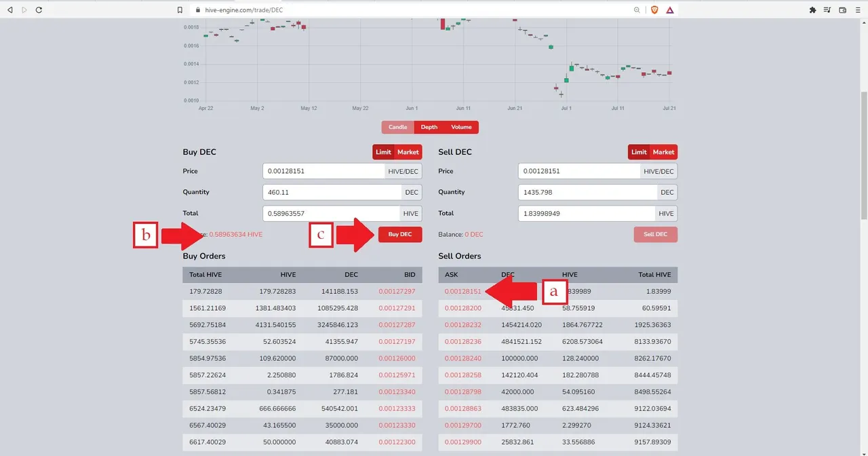Focus the Sell DEC Quantity field

coord(587,192)
